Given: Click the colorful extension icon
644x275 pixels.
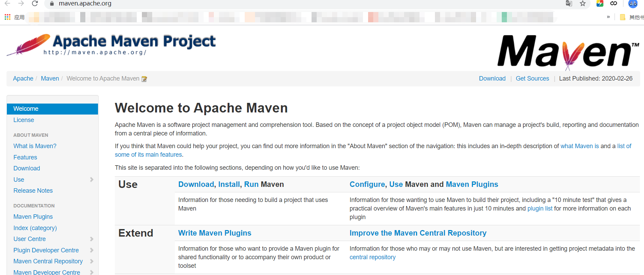Looking at the screenshot, I should click(x=600, y=3).
